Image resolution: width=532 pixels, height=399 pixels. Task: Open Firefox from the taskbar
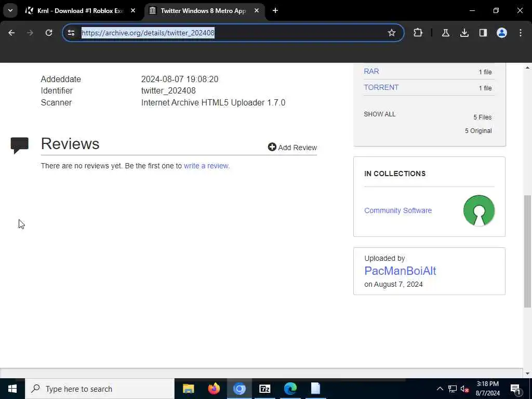(x=214, y=389)
